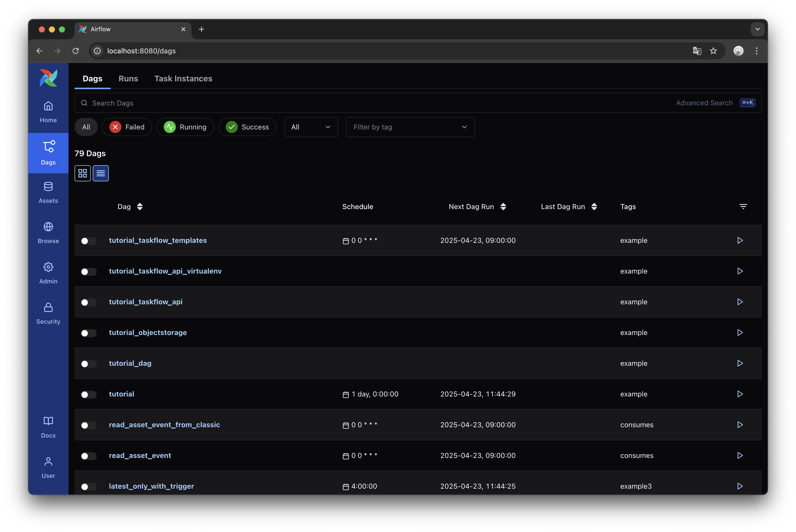Focus the Search Dags input field
The image size is (796, 532).
point(418,103)
